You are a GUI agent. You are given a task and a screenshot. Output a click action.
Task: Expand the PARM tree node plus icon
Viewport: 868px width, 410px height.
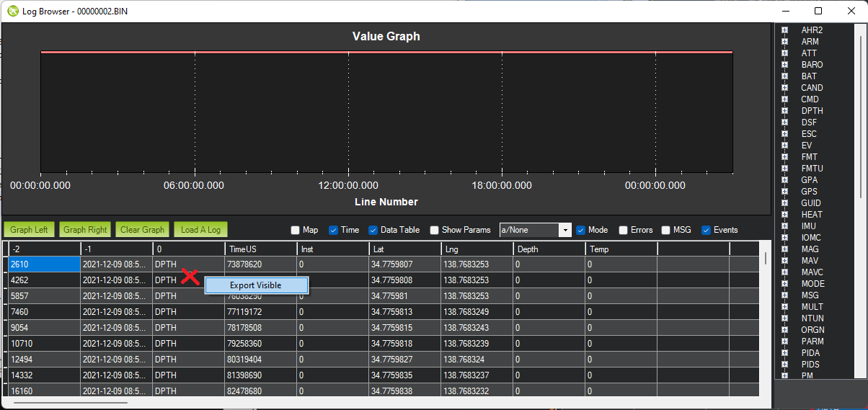784,342
